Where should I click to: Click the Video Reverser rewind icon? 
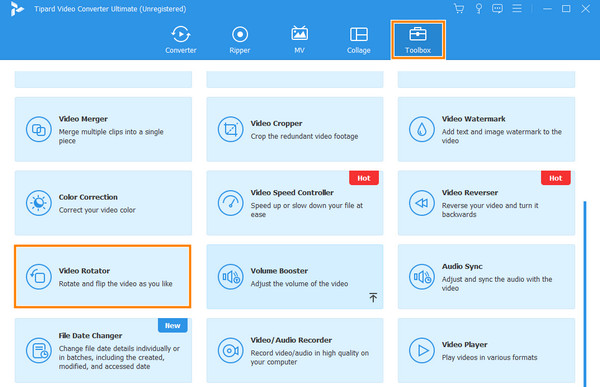[422, 203]
